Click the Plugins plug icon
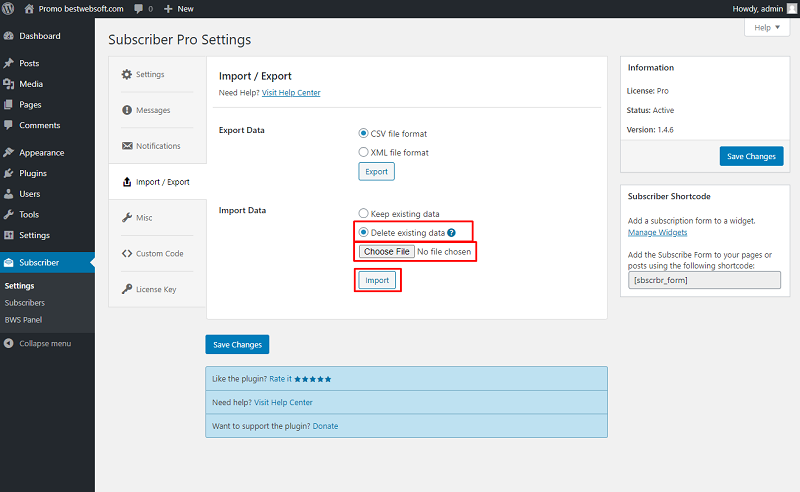The image size is (800, 492). (x=9, y=173)
